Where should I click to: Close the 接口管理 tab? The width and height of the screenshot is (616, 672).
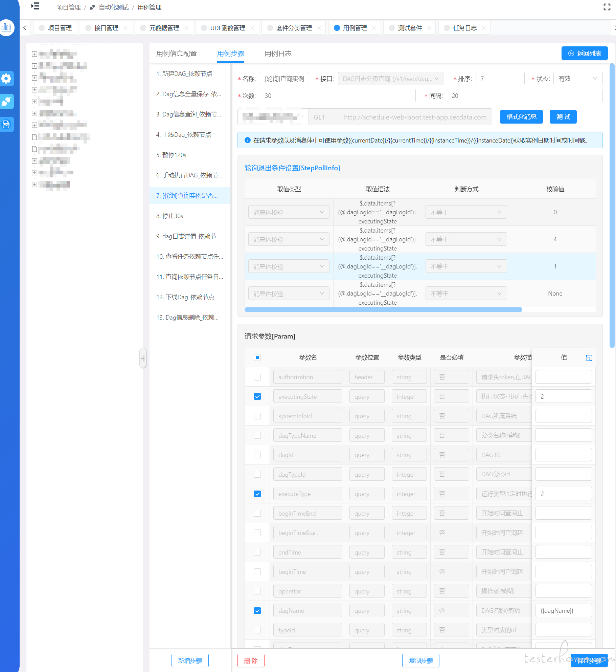[x=126, y=28]
